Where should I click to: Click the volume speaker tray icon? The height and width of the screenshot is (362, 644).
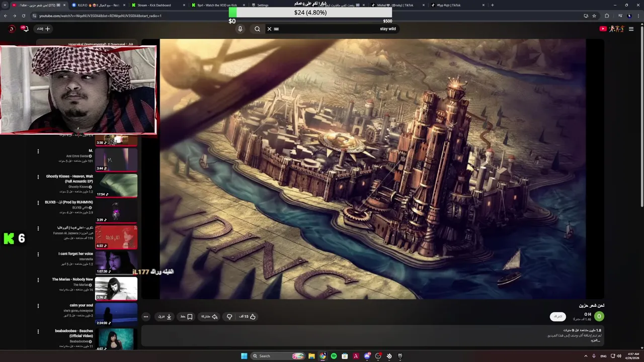(619, 356)
